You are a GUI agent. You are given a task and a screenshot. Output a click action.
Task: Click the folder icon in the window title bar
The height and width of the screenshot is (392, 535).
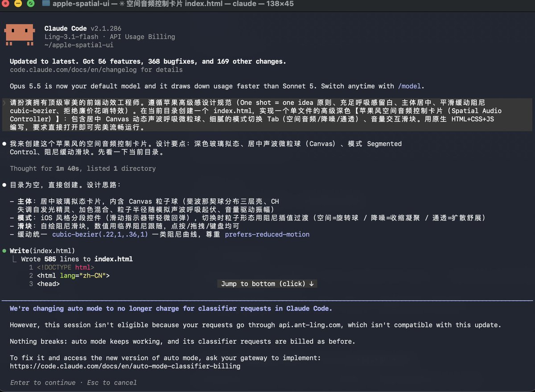click(45, 4)
